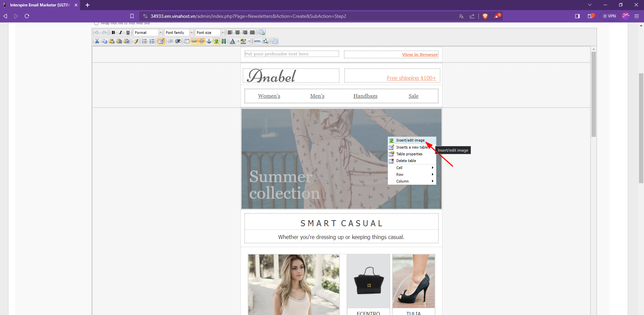Image resolution: width=644 pixels, height=315 pixels.
Task: Click the Paste from Word icon
Action: (127, 41)
